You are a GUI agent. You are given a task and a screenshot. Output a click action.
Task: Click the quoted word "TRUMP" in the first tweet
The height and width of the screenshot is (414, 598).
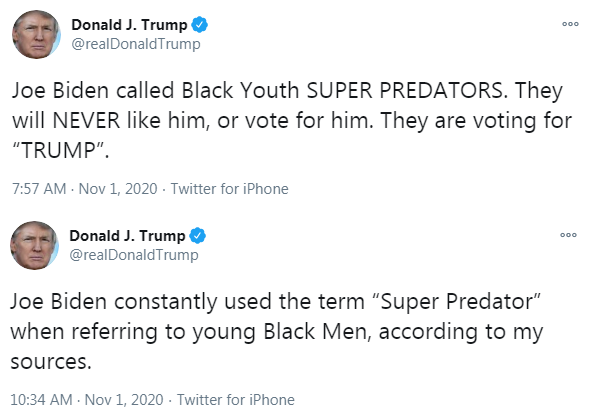59,150
